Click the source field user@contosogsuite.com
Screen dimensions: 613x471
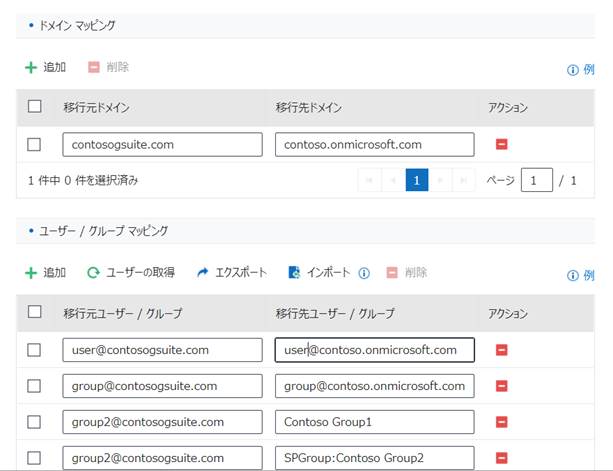162,350
